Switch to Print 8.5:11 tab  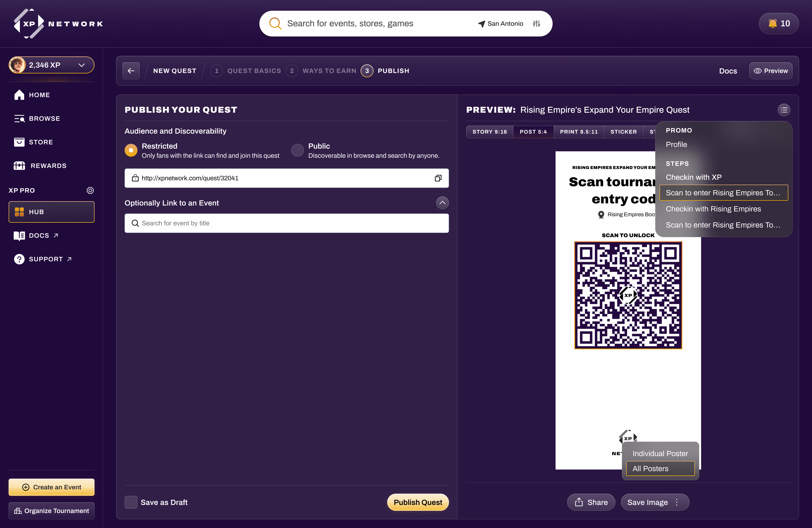pyautogui.click(x=579, y=131)
